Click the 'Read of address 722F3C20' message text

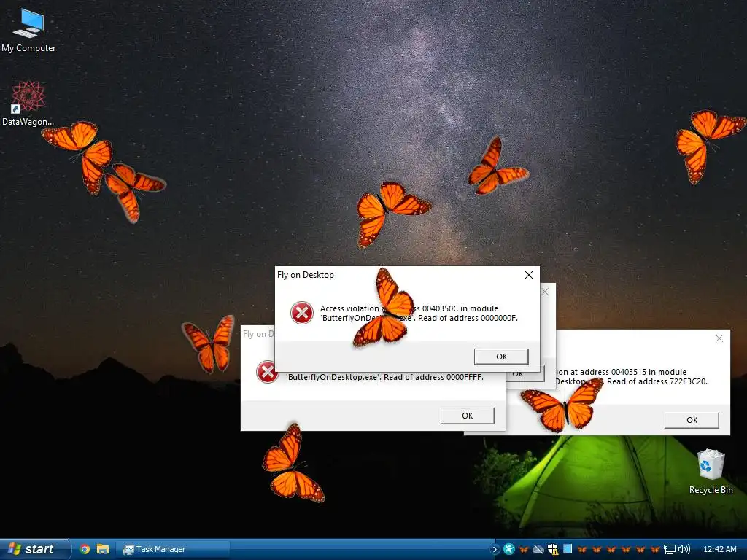657,381
